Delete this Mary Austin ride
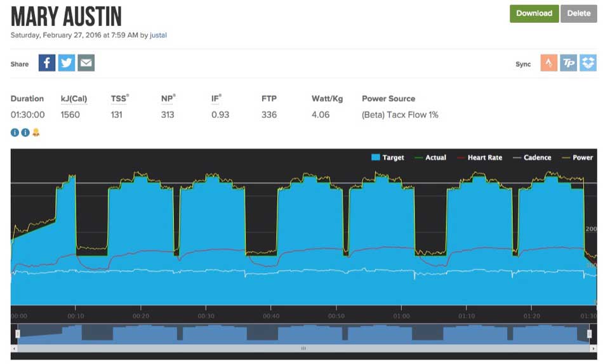 coord(579,13)
